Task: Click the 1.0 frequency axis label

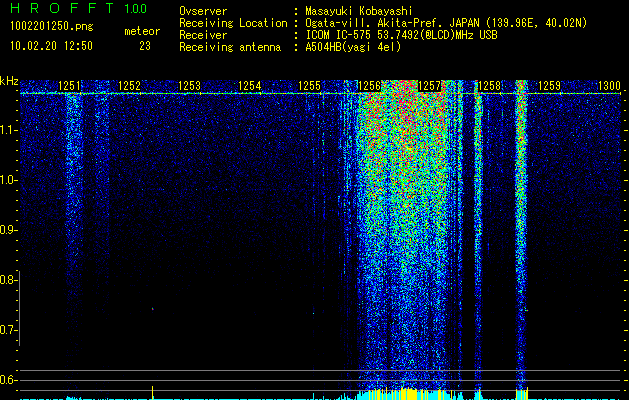Action: tap(9, 180)
